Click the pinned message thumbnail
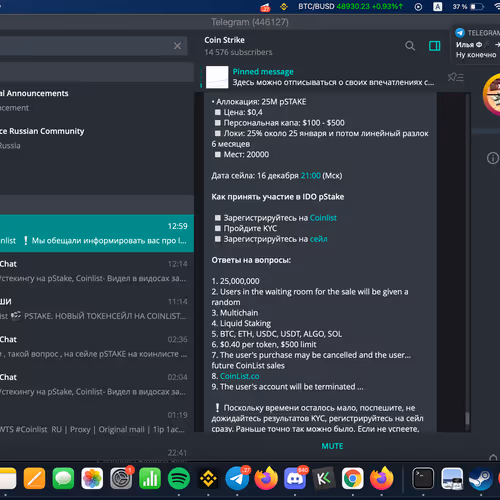The image size is (500, 500). pyautogui.click(x=217, y=77)
